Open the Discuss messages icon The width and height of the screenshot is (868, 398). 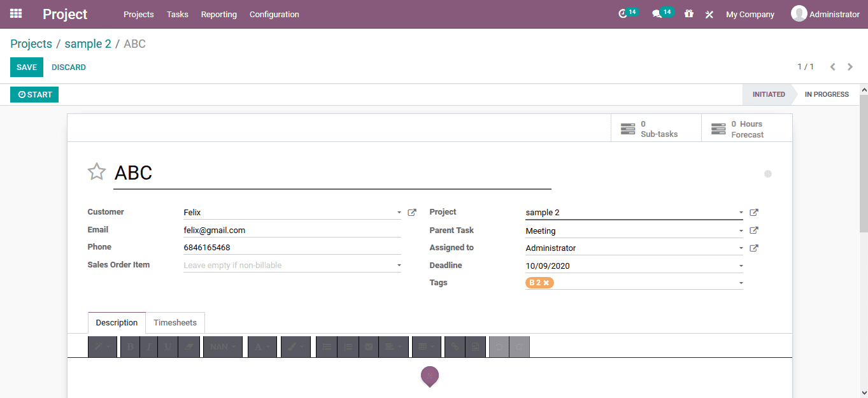tap(658, 13)
